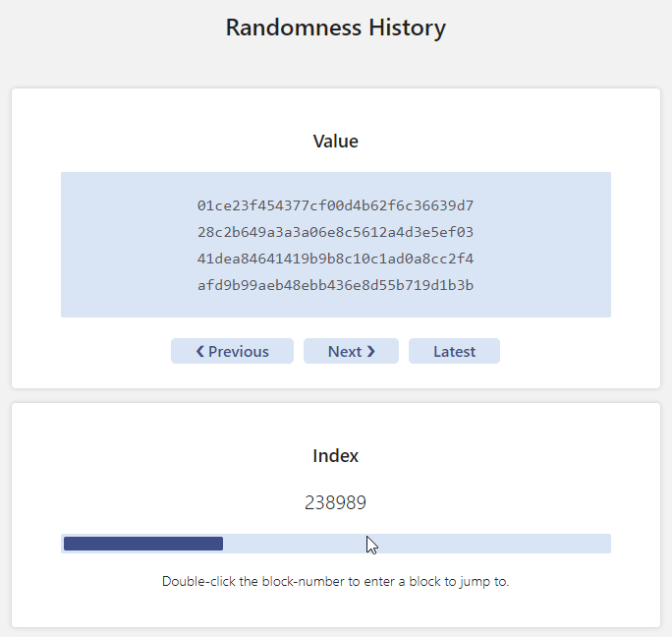Select the hash line starting with 41dea846
This screenshot has width=672, height=637.
pyautogui.click(x=336, y=259)
